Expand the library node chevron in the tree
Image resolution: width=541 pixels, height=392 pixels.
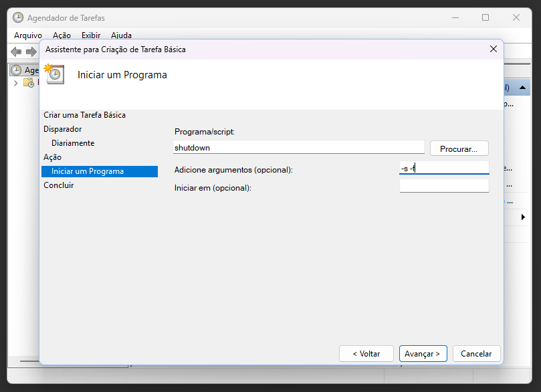[15, 83]
